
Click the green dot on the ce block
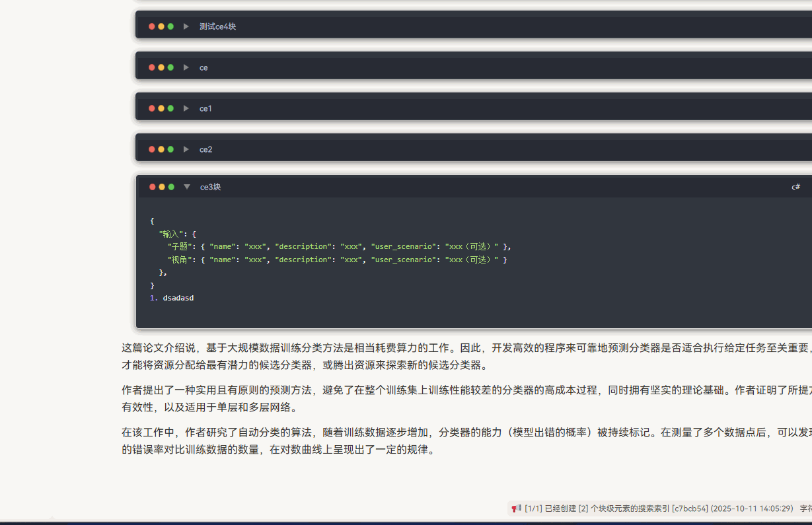coord(170,67)
